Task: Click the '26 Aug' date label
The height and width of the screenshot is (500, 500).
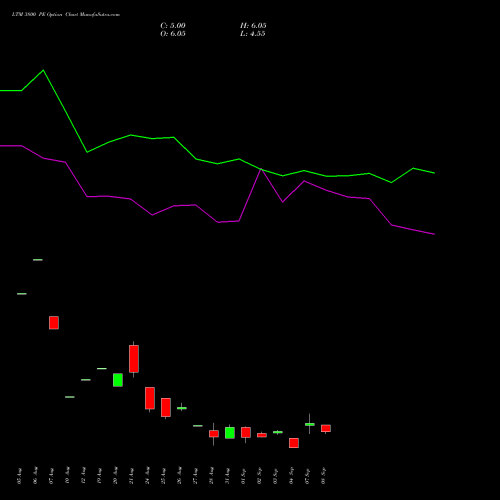Action: coord(179,476)
